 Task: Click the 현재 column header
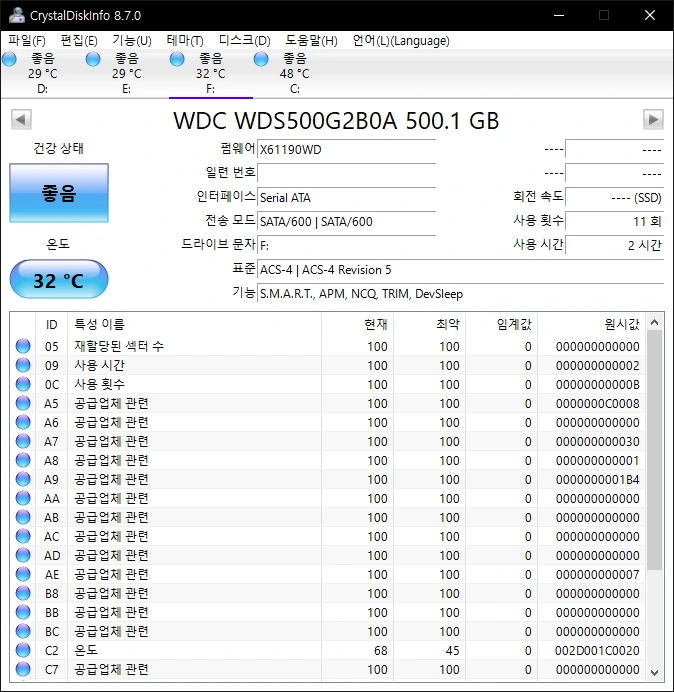click(358, 324)
